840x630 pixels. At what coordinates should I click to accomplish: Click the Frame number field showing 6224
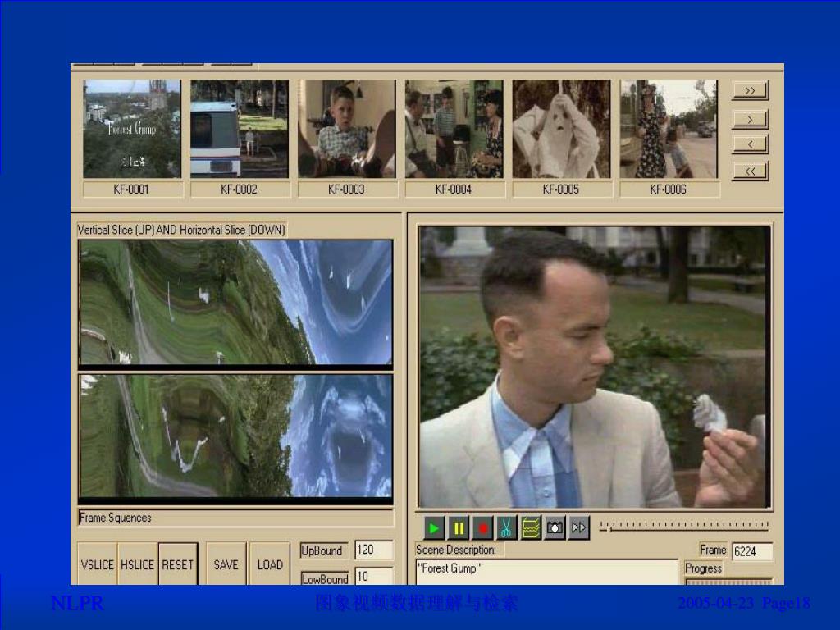753,551
